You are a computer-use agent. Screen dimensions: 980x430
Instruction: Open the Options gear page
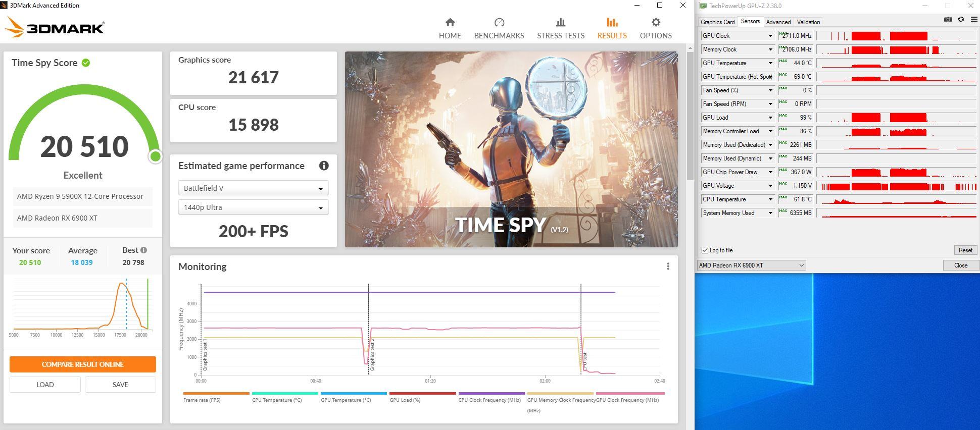(x=655, y=28)
